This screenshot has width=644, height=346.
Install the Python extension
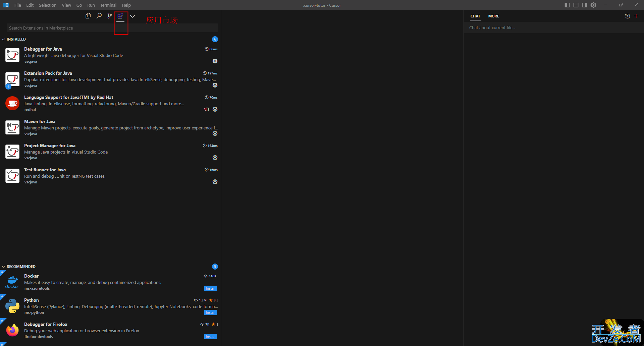pyautogui.click(x=211, y=312)
